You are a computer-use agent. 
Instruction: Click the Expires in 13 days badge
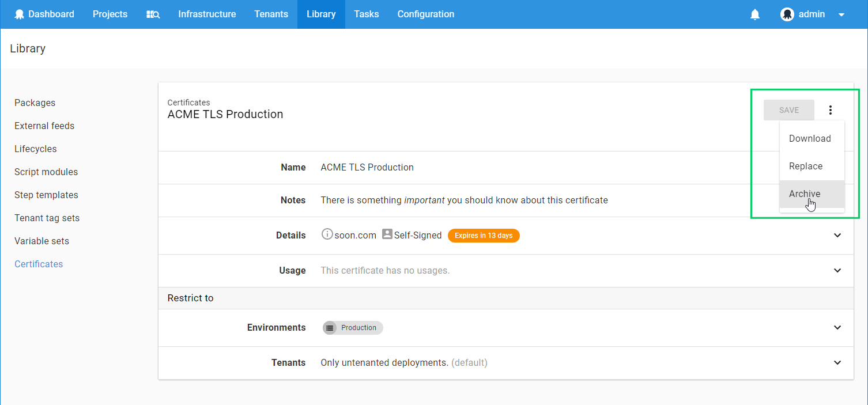click(484, 236)
